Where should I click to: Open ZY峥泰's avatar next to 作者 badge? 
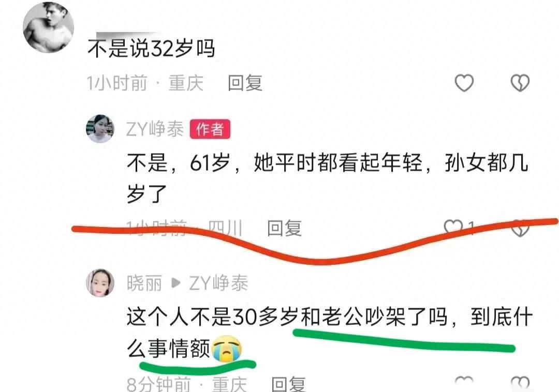(x=100, y=129)
